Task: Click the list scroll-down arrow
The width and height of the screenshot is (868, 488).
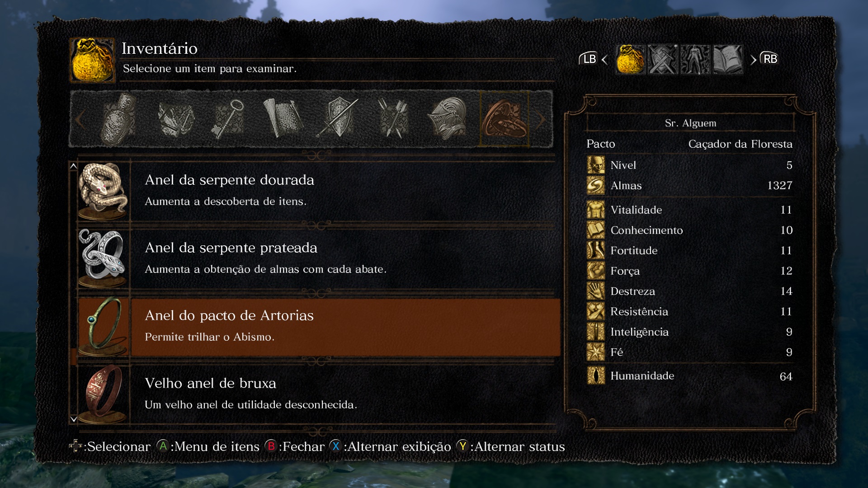Action: (x=74, y=419)
